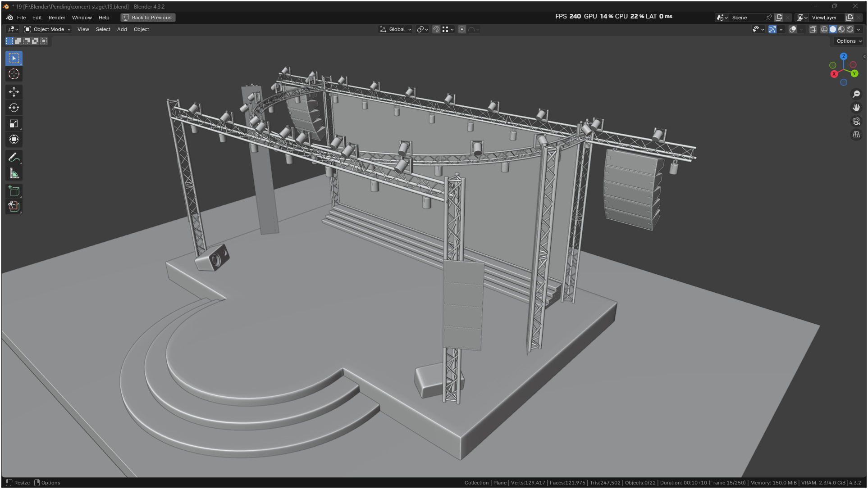Activate the 3D Cursor tool
The width and height of the screenshot is (868, 489).
pyautogui.click(x=14, y=74)
